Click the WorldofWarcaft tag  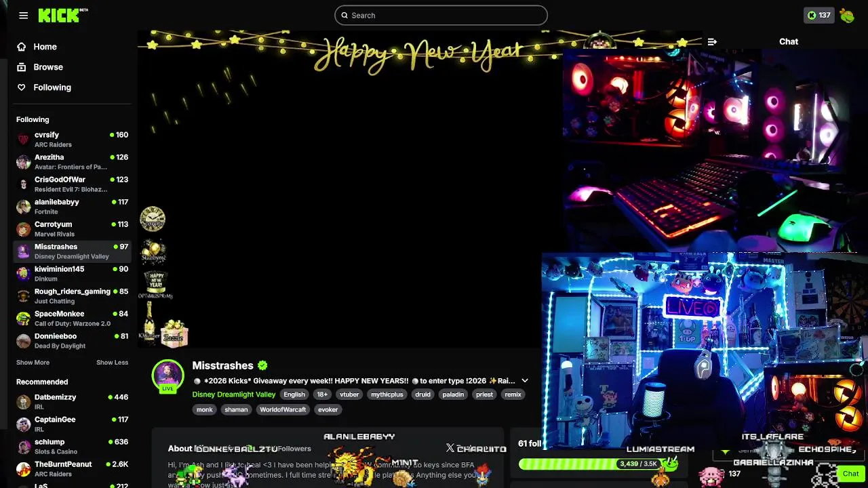coord(283,409)
